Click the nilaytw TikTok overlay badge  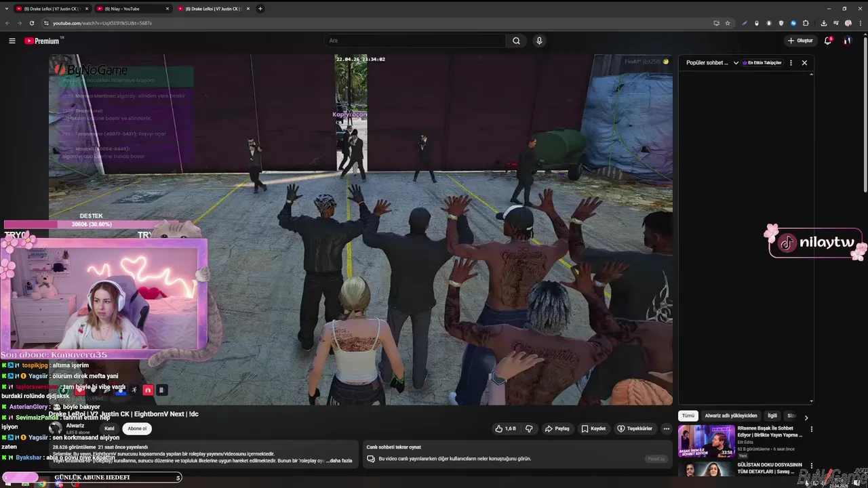pyautogui.click(x=816, y=243)
